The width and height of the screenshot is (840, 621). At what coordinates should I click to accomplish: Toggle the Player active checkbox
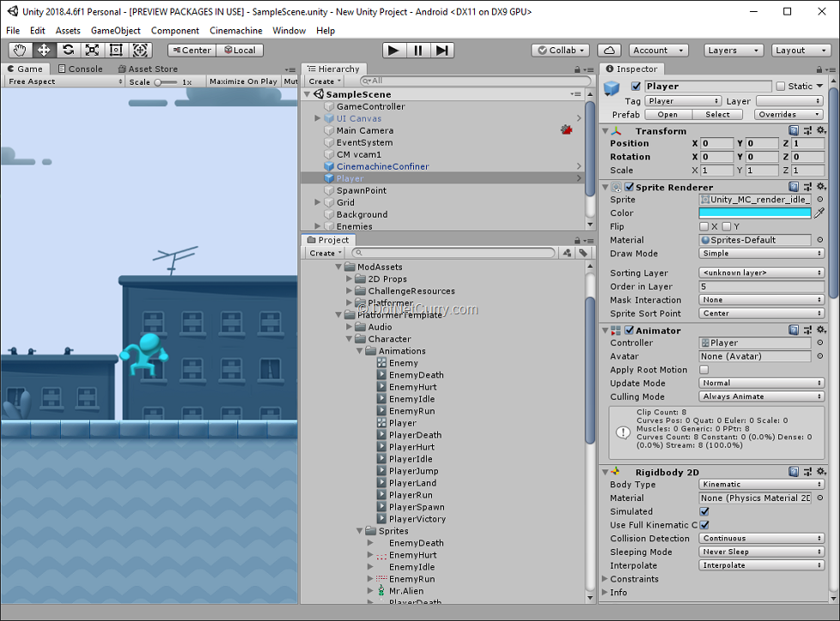pos(635,87)
